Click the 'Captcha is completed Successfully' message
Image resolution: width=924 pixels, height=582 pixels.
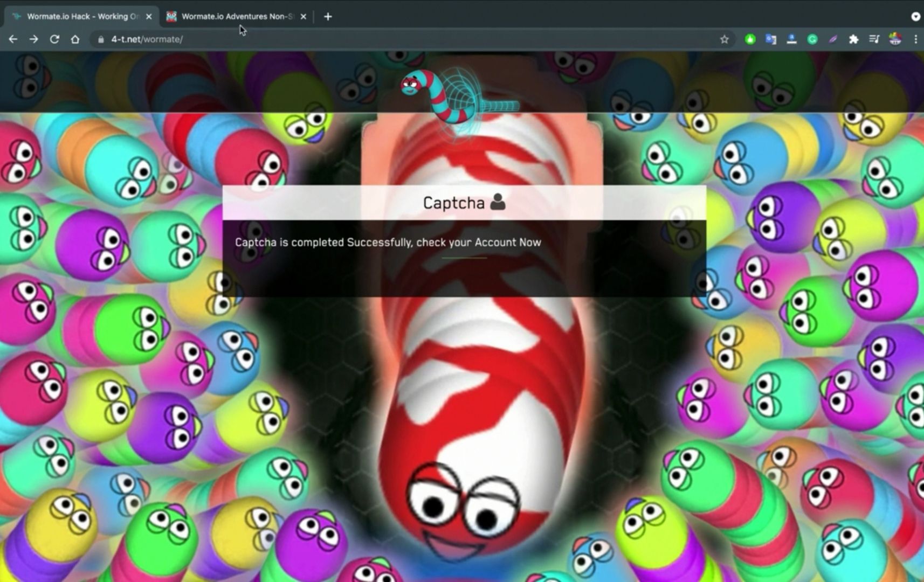click(388, 242)
